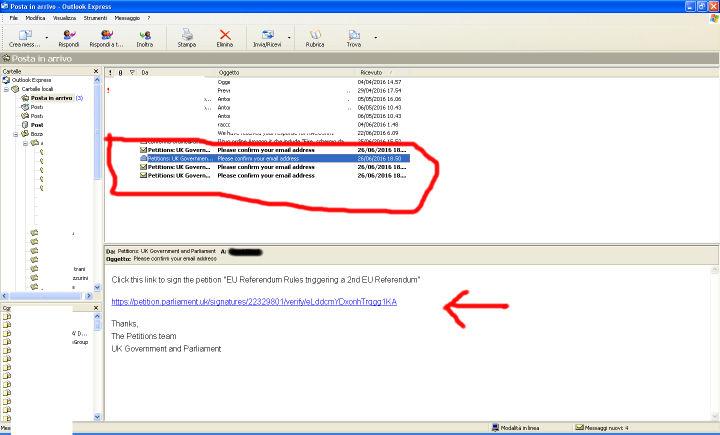Open the Visualizza menu
The height and width of the screenshot is (435, 720).
pyautogui.click(x=64, y=18)
